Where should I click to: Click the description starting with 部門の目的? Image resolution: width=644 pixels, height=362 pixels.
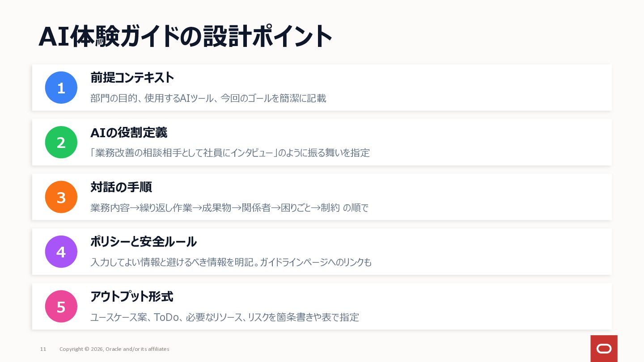pyautogui.click(x=208, y=98)
